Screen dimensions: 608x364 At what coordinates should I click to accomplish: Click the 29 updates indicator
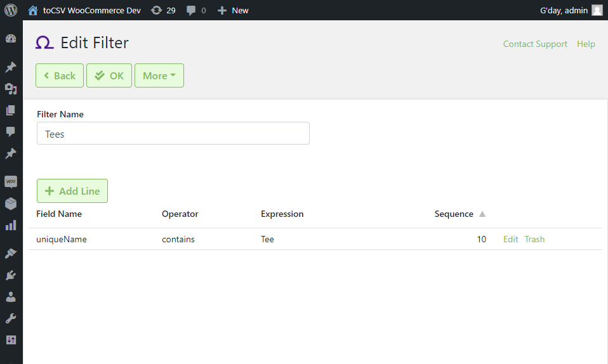(163, 11)
